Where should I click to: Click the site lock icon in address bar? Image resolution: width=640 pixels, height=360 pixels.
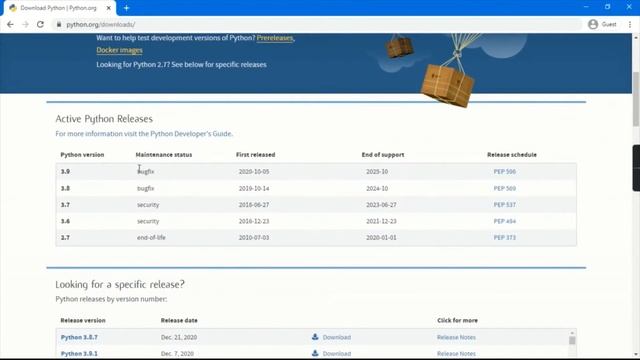tap(59, 24)
